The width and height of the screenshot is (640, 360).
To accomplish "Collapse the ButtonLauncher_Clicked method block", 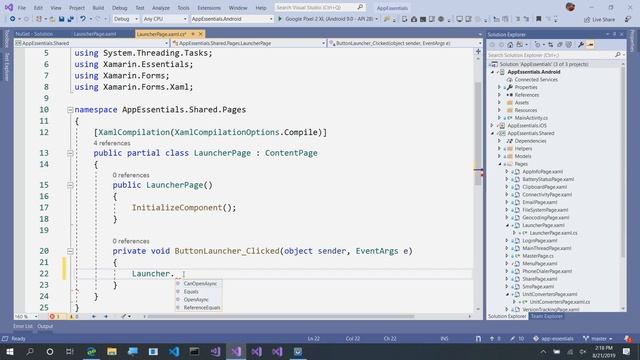I will click(x=70, y=251).
